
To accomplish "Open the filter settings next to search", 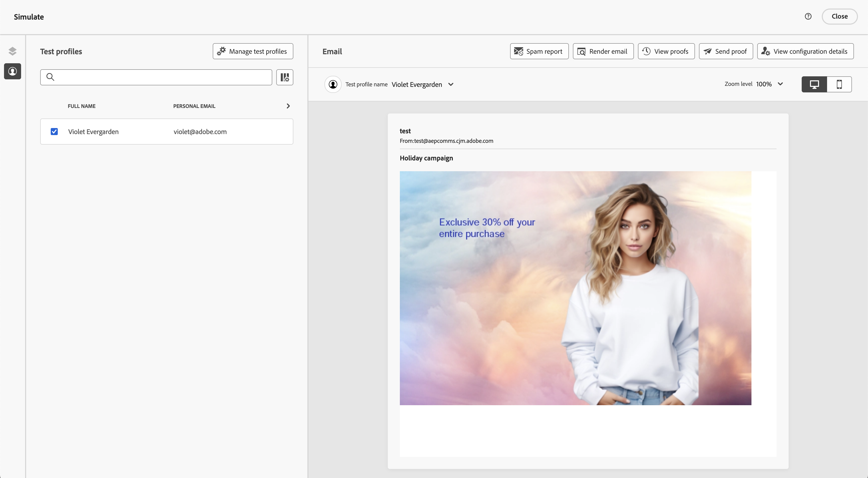I will (285, 77).
